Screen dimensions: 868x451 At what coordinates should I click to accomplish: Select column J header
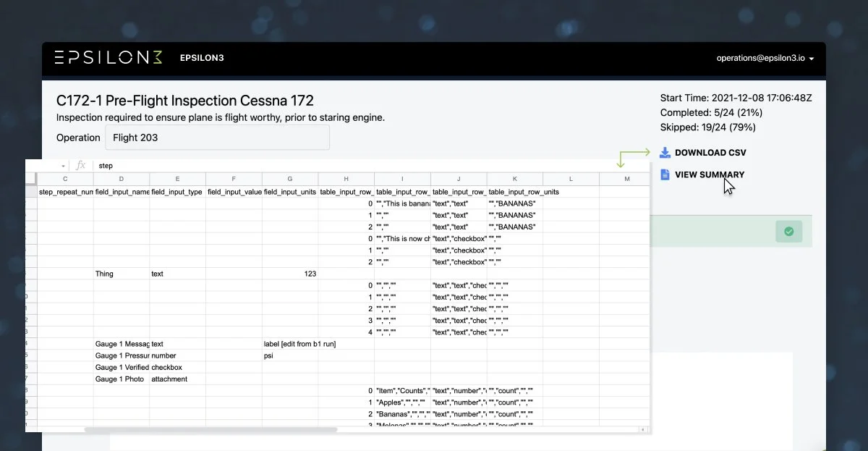pos(459,179)
